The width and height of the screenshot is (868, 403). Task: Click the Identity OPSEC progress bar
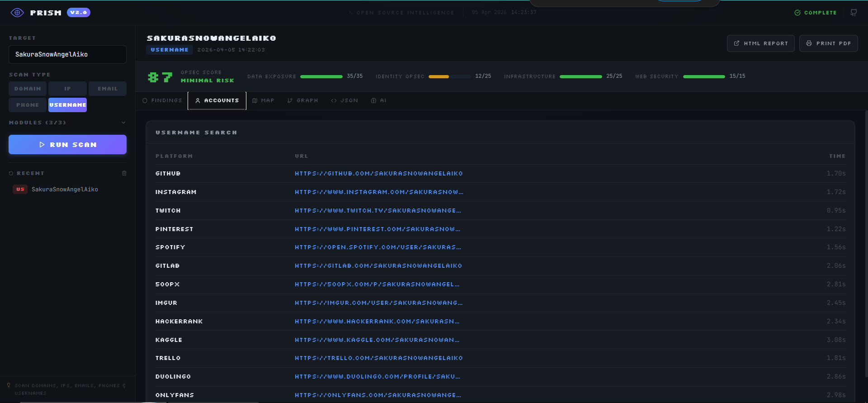(x=449, y=76)
